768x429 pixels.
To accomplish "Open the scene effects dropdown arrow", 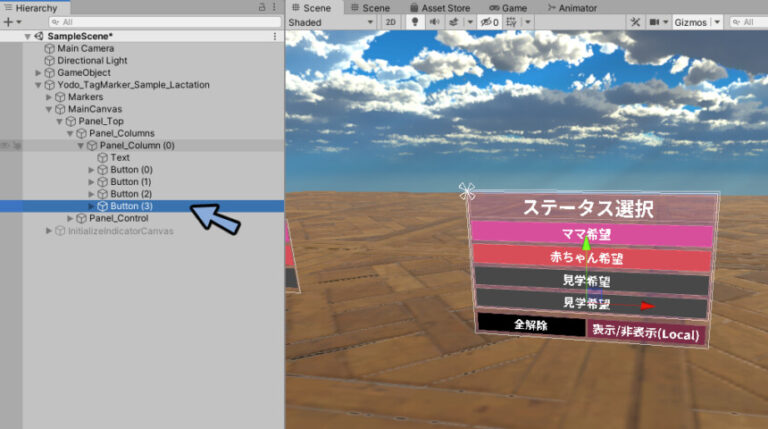I will [470, 23].
